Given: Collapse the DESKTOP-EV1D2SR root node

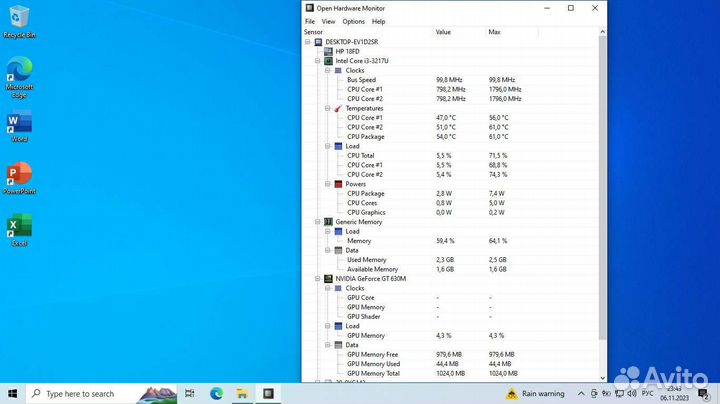Looking at the screenshot, I should [x=308, y=42].
